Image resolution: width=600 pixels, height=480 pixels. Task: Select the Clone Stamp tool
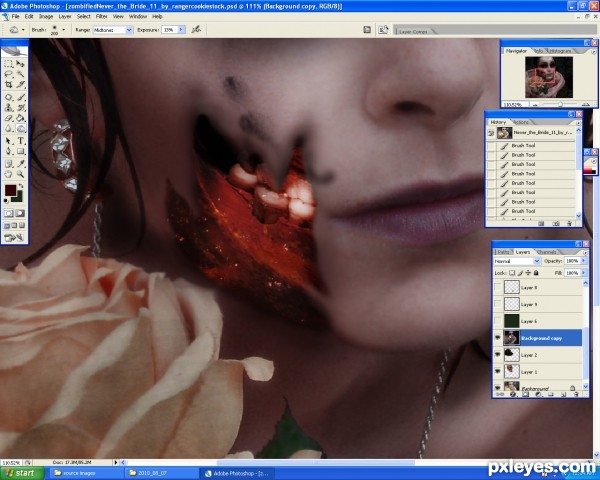point(8,108)
